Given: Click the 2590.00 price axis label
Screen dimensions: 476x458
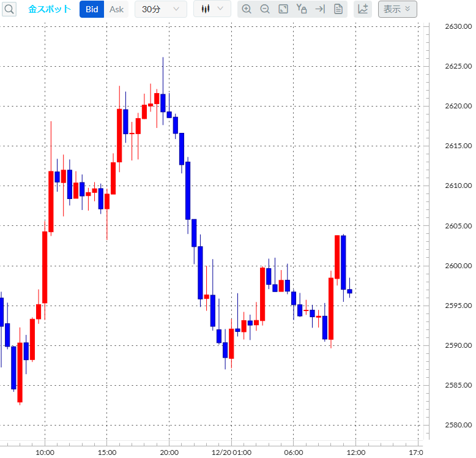Looking at the screenshot, I should (x=458, y=345).
